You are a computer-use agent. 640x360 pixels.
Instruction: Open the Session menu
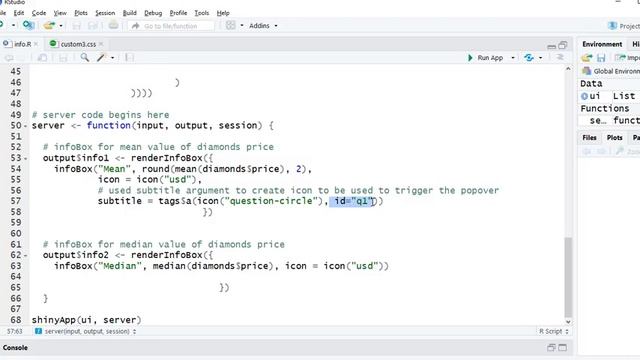click(x=105, y=13)
